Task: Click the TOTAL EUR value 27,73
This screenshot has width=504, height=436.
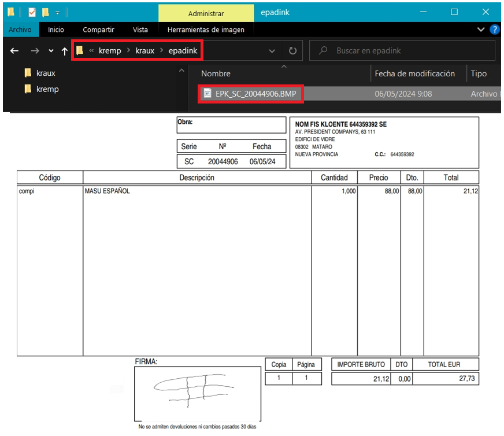Action: tap(466, 378)
